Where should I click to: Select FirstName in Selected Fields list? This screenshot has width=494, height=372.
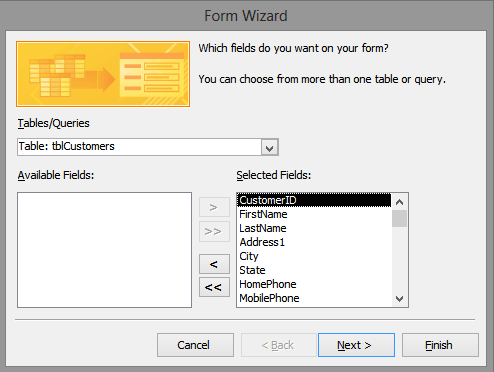tap(314, 214)
